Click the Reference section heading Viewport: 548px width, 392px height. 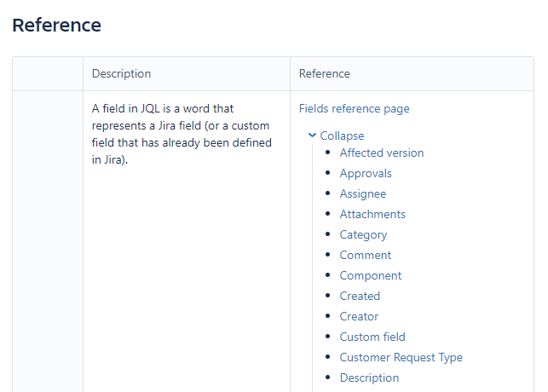coord(57,25)
